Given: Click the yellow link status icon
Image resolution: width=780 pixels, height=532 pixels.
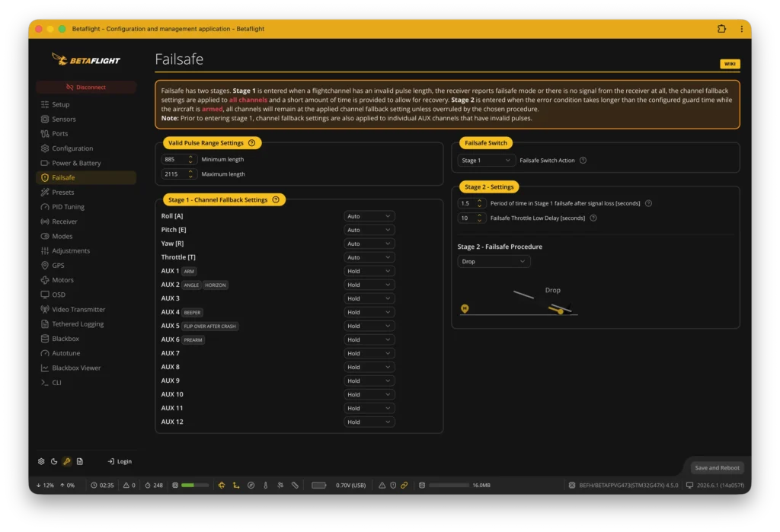Looking at the screenshot, I should click(404, 486).
